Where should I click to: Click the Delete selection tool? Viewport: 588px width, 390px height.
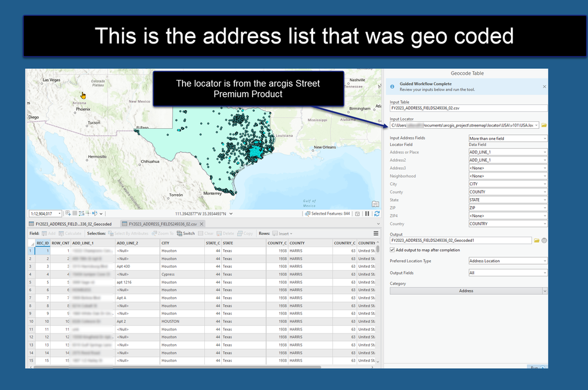(225, 234)
